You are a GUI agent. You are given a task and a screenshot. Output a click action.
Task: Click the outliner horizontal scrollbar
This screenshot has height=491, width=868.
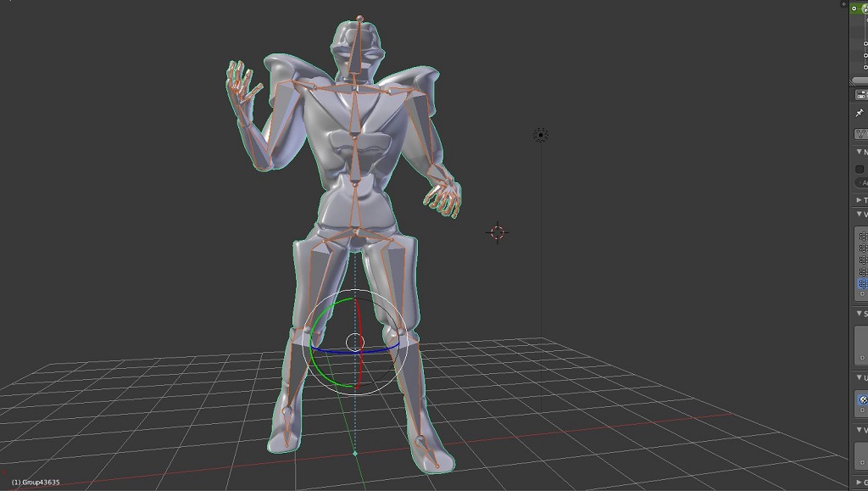pos(860,81)
